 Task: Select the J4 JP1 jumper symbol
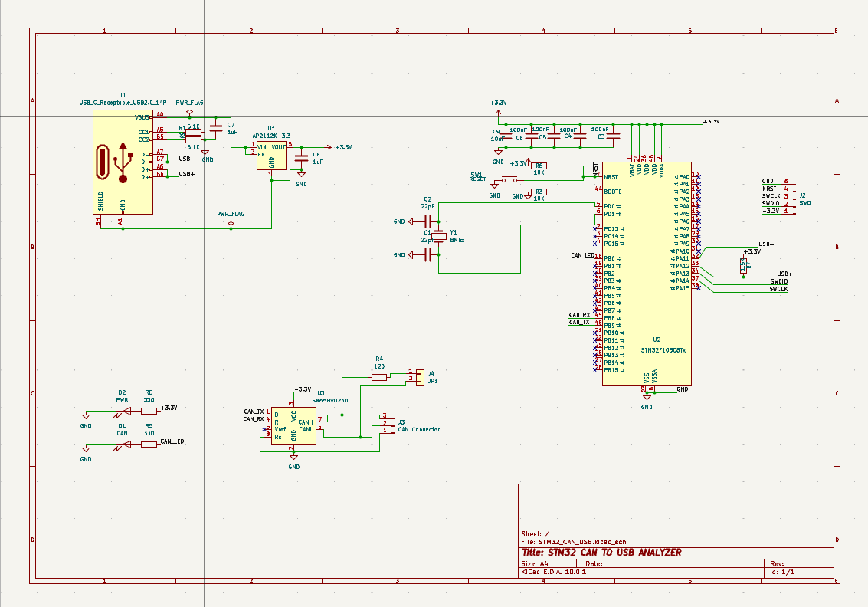pyautogui.click(x=419, y=376)
